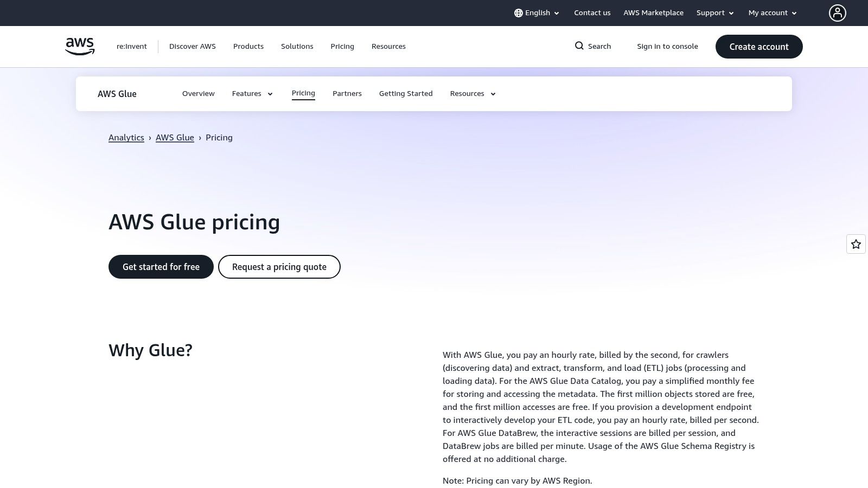Image resolution: width=868 pixels, height=488 pixels.
Task: Go to the Partners tab
Action: click(347, 94)
